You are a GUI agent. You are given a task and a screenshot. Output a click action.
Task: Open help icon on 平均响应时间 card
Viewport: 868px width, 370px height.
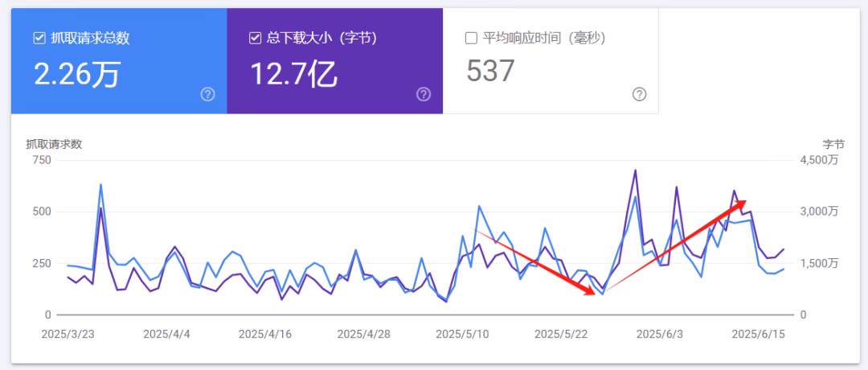pos(639,94)
